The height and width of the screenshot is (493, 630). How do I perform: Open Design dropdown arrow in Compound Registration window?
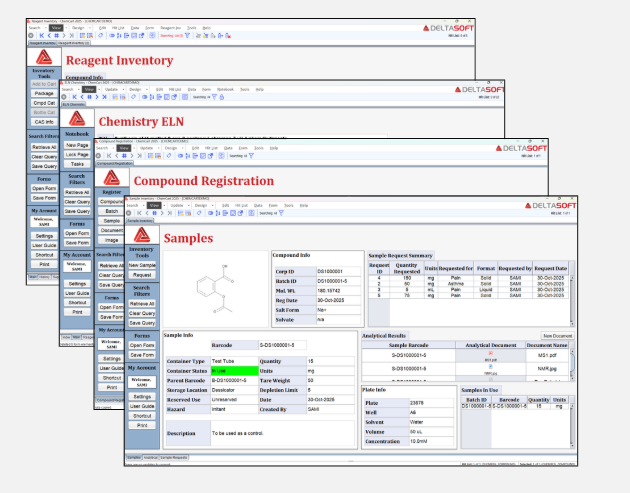pos(182,148)
